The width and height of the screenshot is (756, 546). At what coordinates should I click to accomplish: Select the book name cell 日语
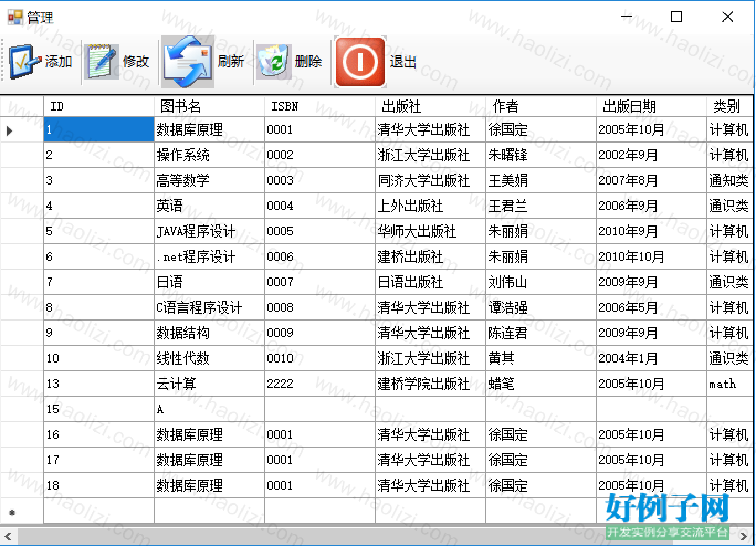coord(209,282)
